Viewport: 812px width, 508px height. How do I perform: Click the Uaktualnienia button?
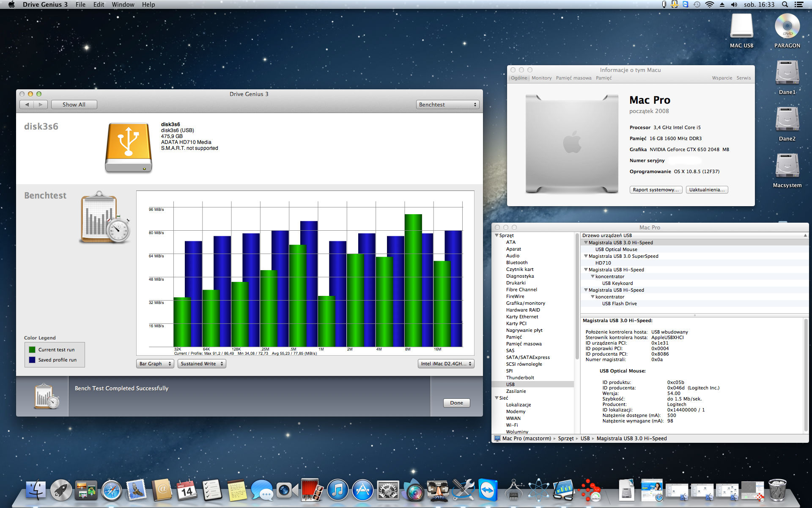click(707, 190)
